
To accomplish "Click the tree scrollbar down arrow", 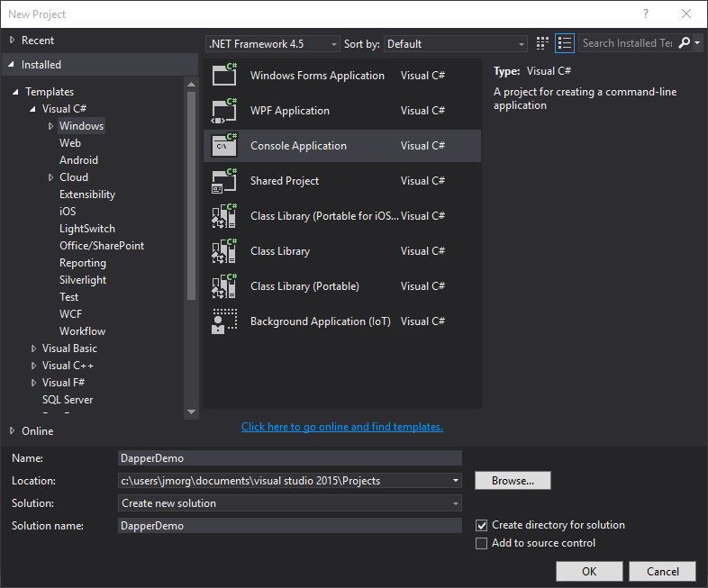I will [192, 412].
